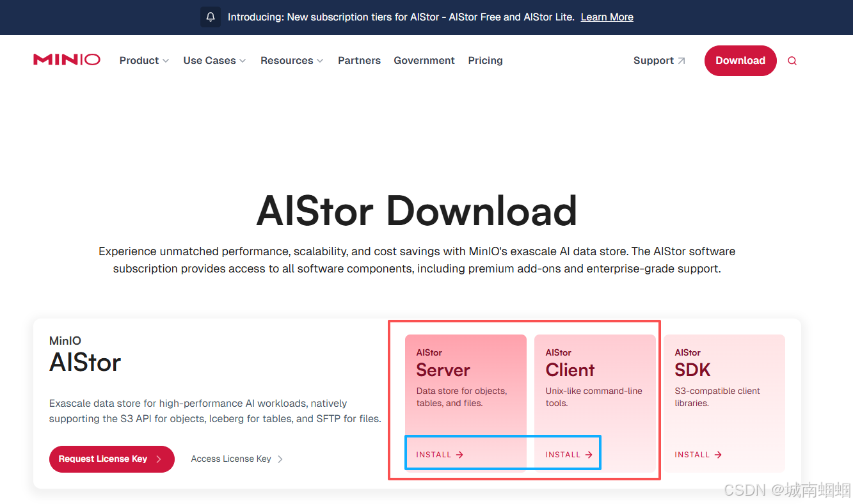This screenshot has height=504, width=853.
Task: Click the 'Data store for objects' description
Action: [461, 397]
